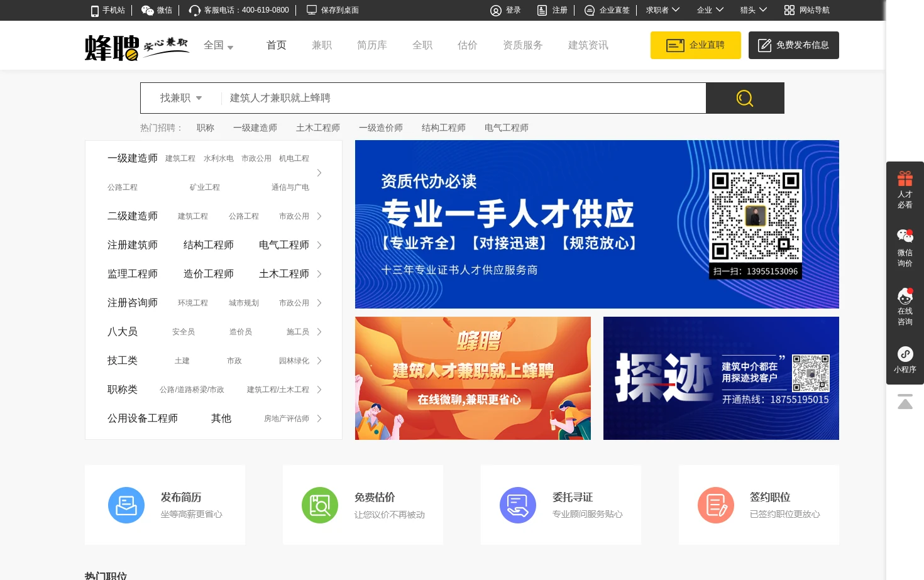Click hot search link 一级造价师
The width and height of the screenshot is (924, 580).
click(381, 128)
